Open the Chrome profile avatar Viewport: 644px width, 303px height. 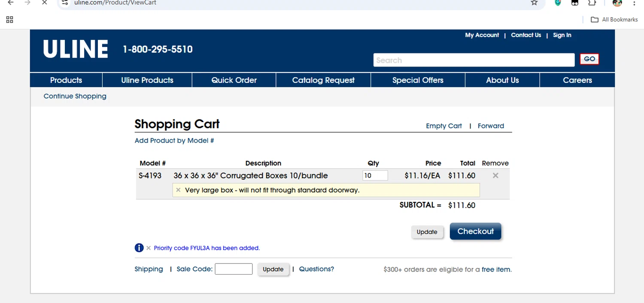617,3
